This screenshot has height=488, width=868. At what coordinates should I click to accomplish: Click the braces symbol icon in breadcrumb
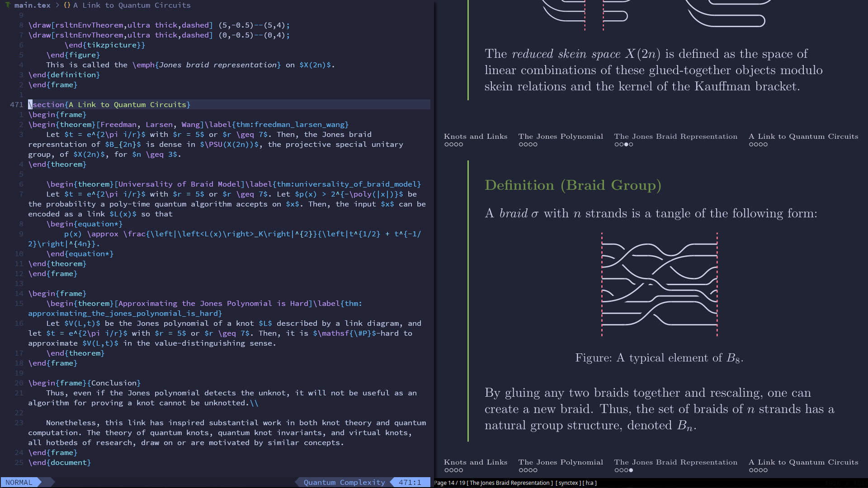coord(67,5)
